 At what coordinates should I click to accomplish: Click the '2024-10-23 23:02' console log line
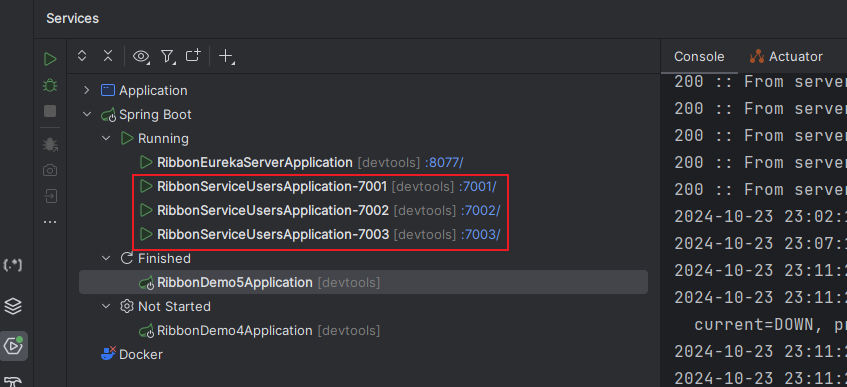(x=761, y=217)
